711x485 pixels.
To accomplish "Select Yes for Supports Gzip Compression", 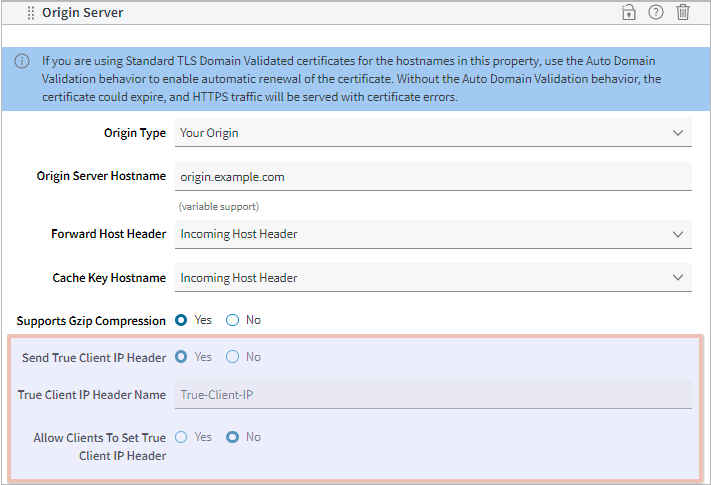I will (x=182, y=321).
